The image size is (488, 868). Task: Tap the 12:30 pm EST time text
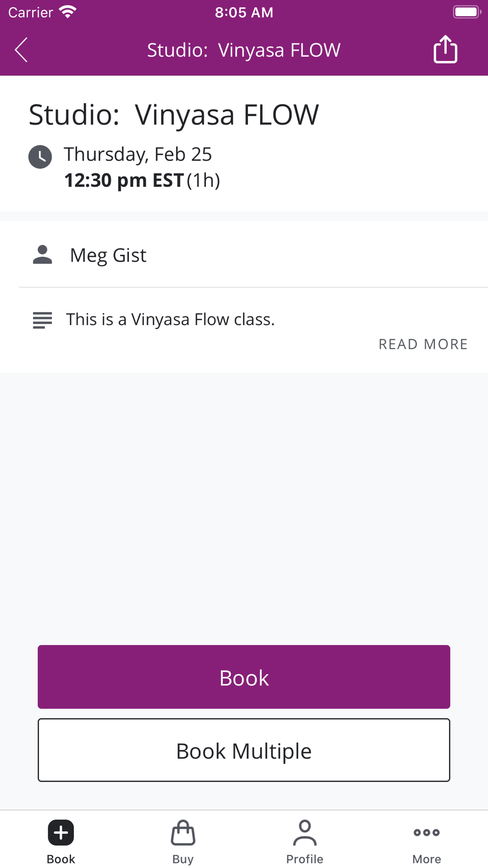point(124,180)
